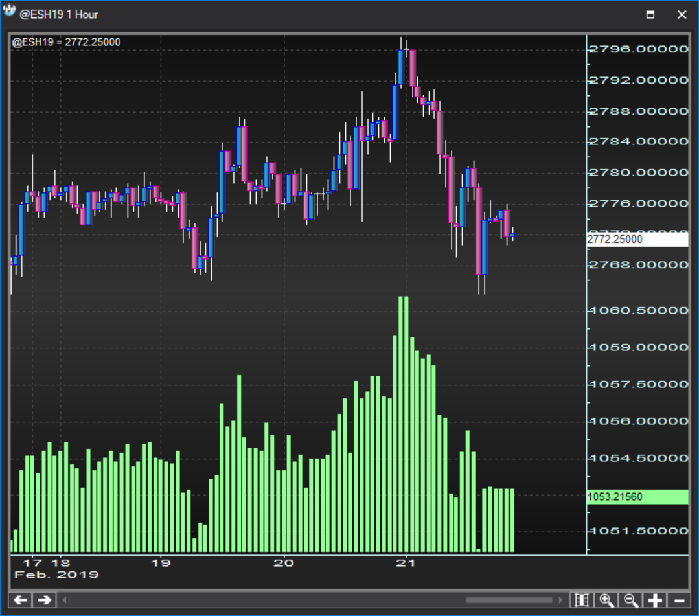Click the 2784.00000 price axis label
This screenshot has height=616, width=699.
638,142
